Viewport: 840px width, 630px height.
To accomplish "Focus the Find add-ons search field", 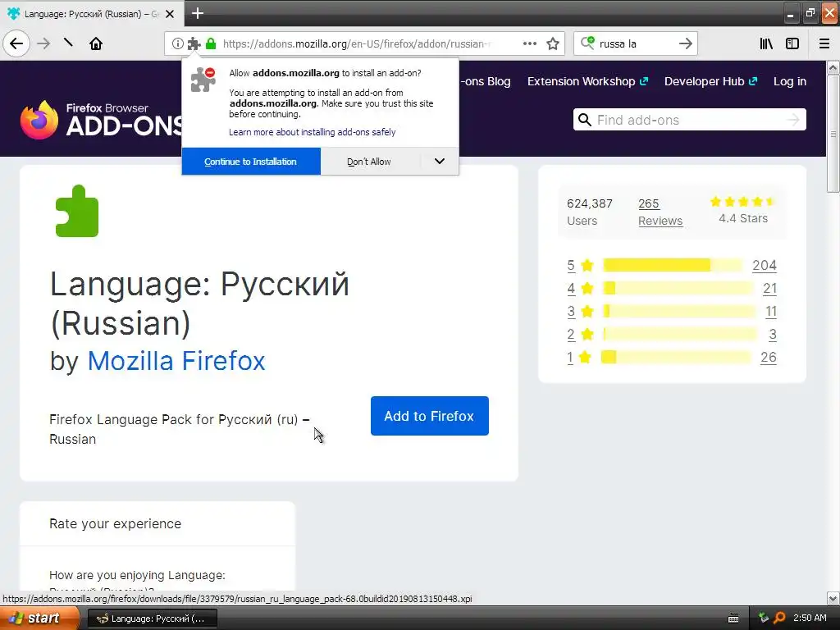I will (689, 120).
